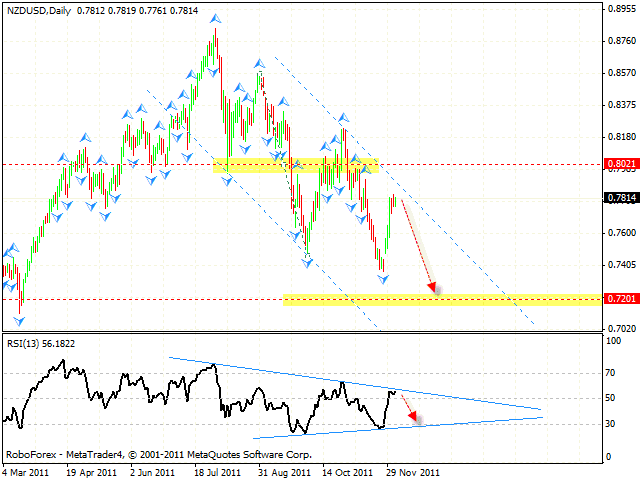Click the fractal arrow above the highest price peak
The width and height of the screenshot is (640, 480).
pyautogui.click(x=215, y=19)
